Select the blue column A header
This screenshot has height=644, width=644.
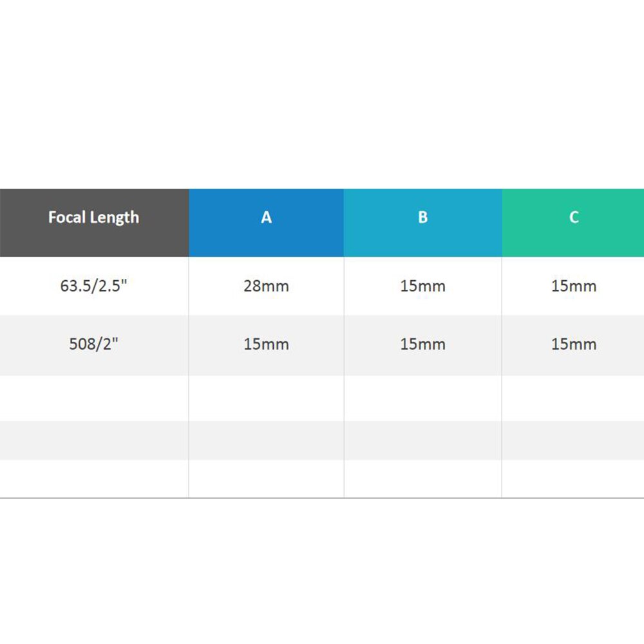pos(266,223)
